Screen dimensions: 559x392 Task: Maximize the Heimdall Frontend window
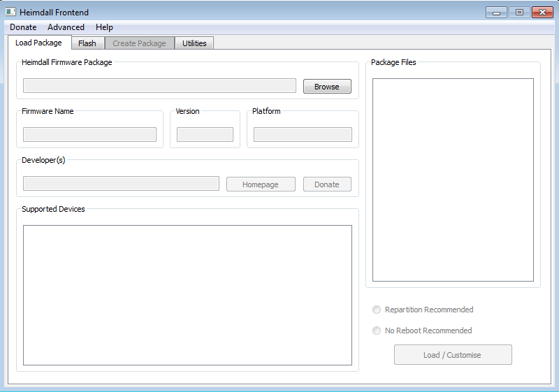click(519, 13)
